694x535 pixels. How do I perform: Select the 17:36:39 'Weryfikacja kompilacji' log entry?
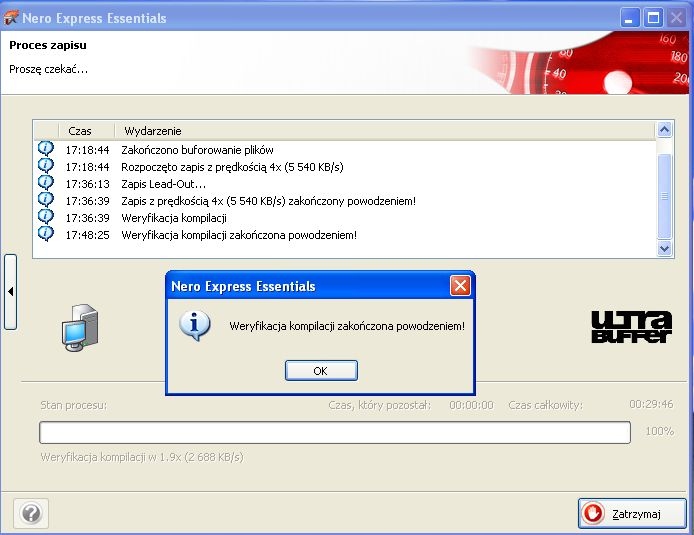(x=345, y=218)
